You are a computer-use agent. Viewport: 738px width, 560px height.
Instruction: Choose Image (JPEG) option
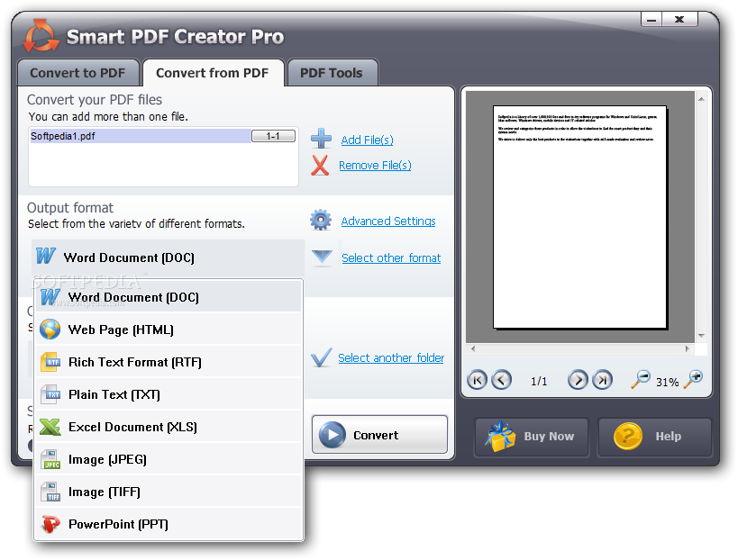tap(169, 459)
